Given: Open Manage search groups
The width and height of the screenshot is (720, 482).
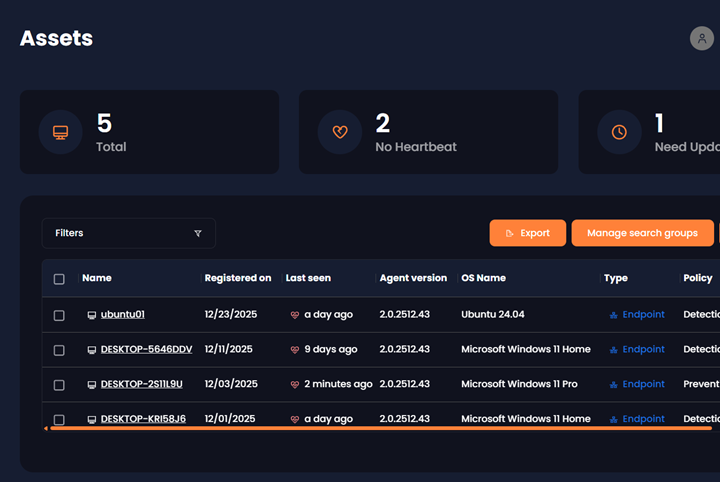Looking at the screenshot, I should (x=642, y=233).
